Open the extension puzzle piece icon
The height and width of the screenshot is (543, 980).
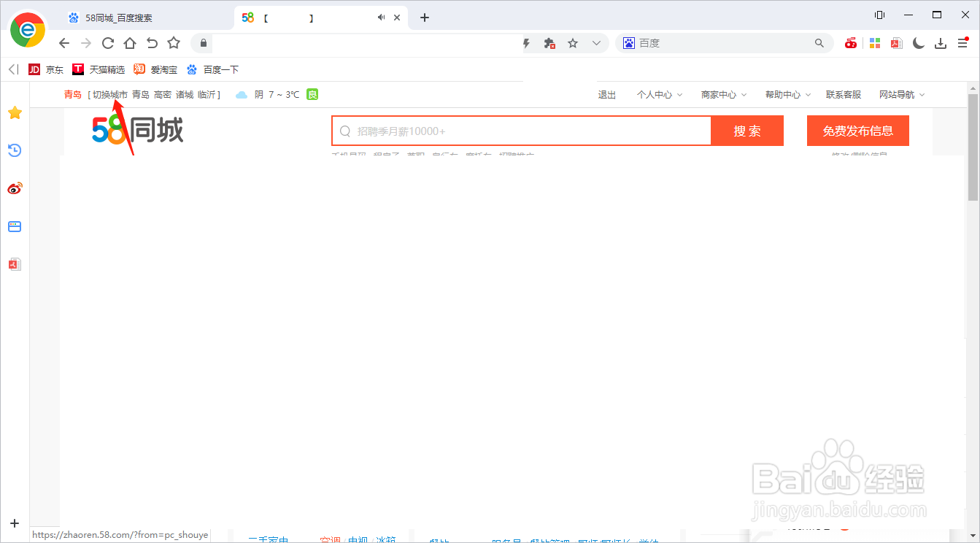click(x=550, y=44)
